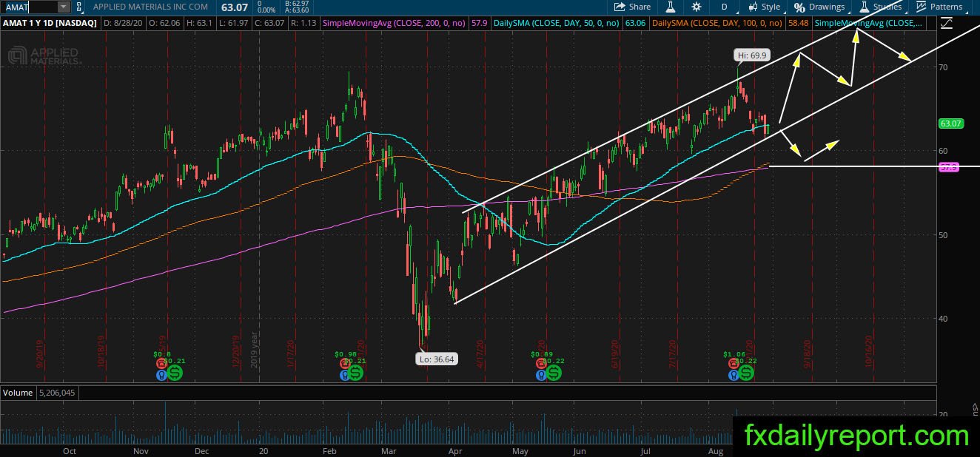Click the truncated SimpleMovingAvg study label
This screenshot has width=980, height=457.
point(870,23)
